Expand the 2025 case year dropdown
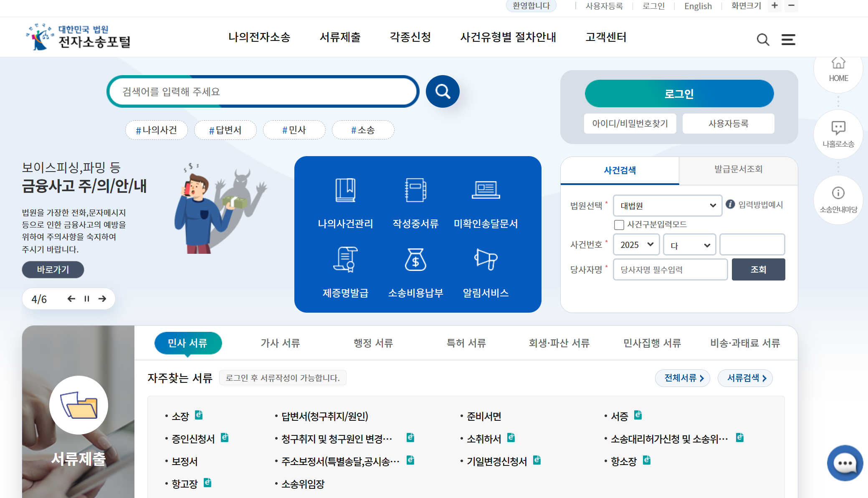 (636, 245)
